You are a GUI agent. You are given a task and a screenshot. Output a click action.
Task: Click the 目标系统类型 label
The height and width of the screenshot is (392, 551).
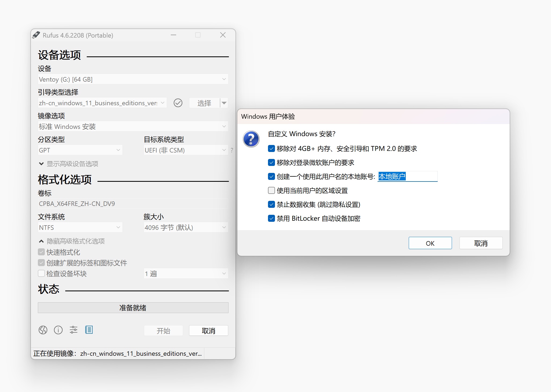pos(164,140)
